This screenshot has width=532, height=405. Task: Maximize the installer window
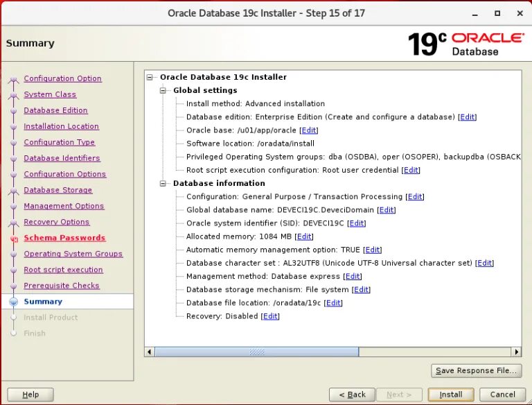point(497,14)
